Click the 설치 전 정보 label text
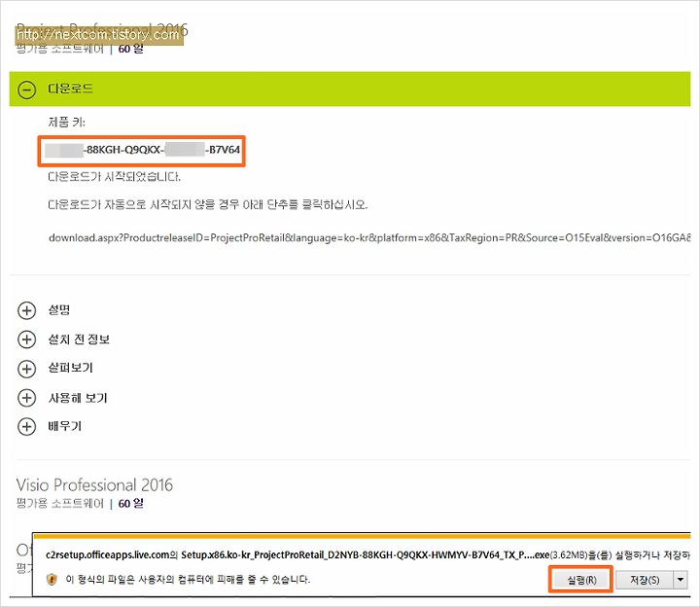 click(79, 339)
